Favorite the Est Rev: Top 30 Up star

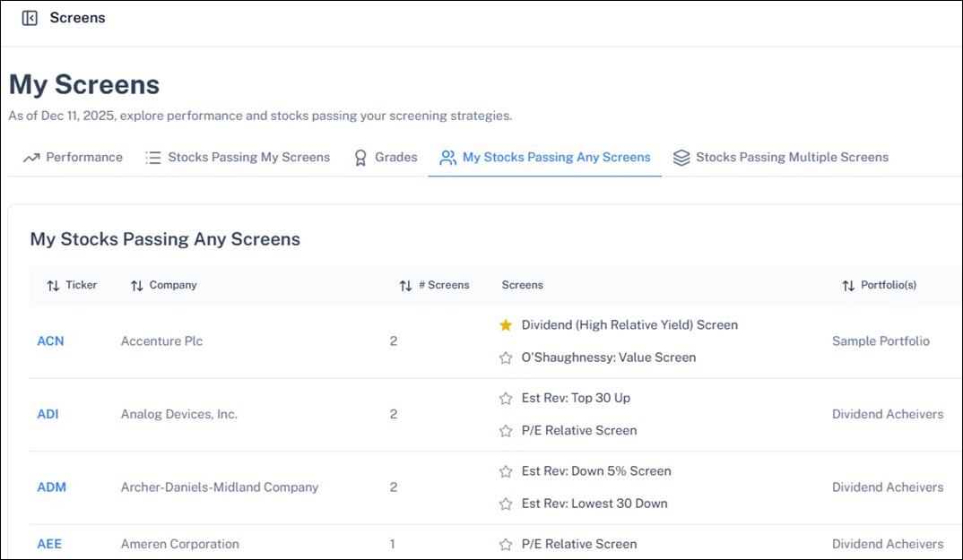pos(506,399)
